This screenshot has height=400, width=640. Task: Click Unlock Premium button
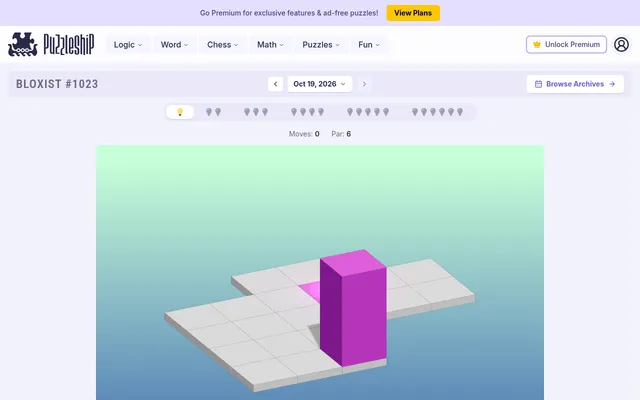point(566,44)
